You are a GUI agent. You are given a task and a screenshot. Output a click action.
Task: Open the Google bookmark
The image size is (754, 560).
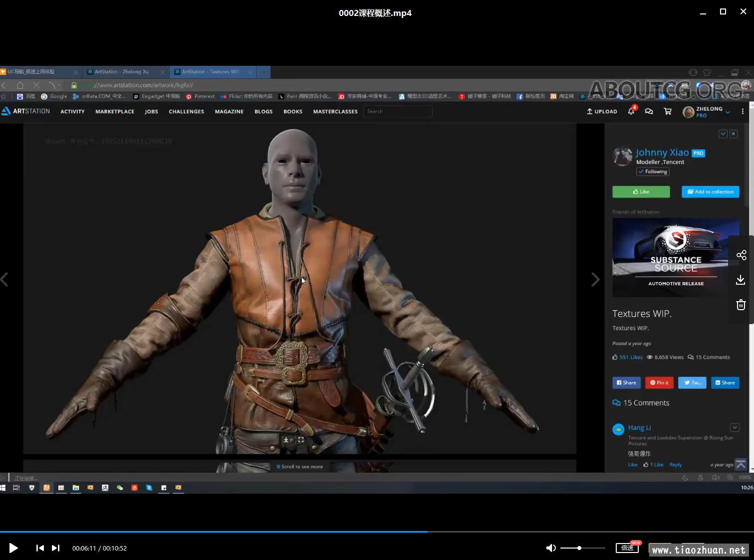coord(54,96)
